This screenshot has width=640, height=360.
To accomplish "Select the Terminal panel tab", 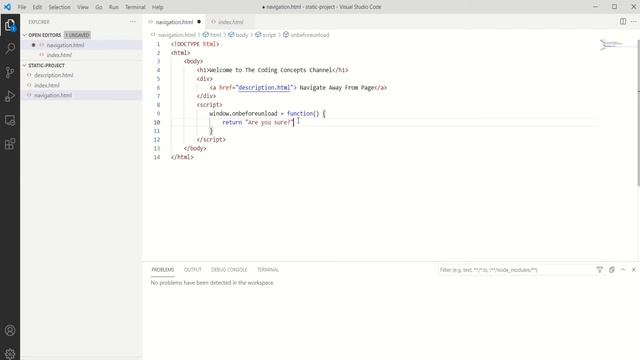I will pos(268,270).
